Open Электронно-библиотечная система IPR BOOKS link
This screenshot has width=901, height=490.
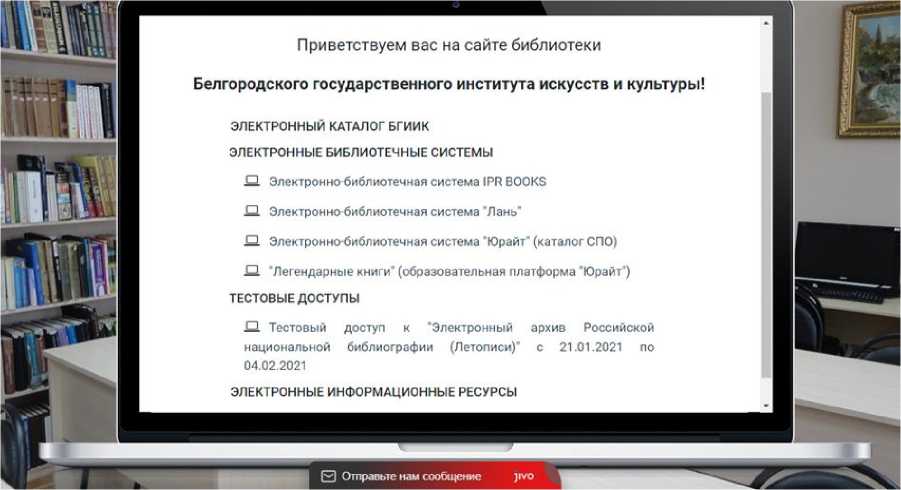(407, 182)
